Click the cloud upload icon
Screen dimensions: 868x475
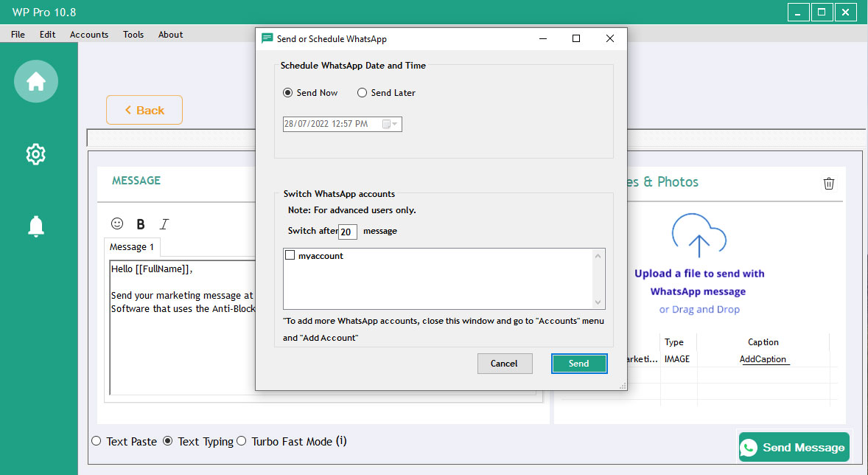(x=699, y=235)
